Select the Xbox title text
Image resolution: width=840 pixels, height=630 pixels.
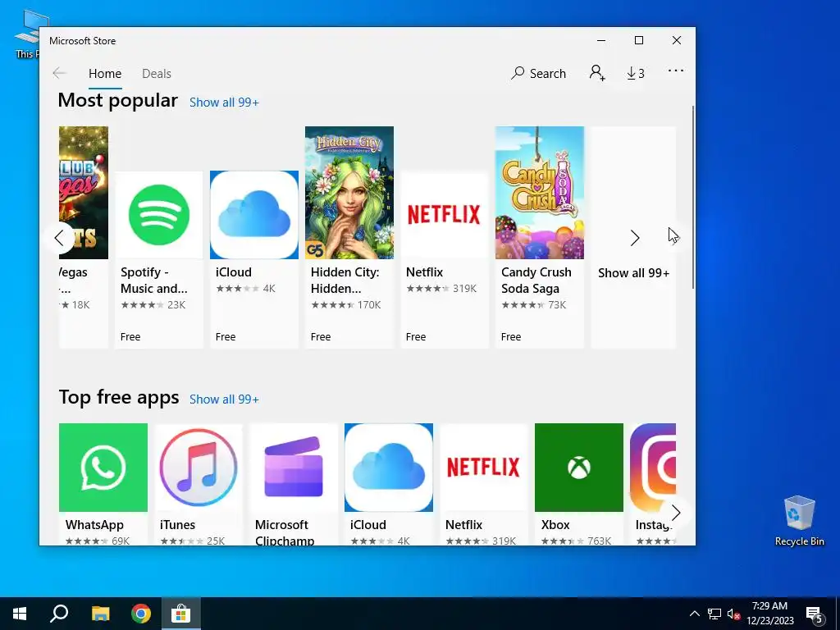(555, 524)
